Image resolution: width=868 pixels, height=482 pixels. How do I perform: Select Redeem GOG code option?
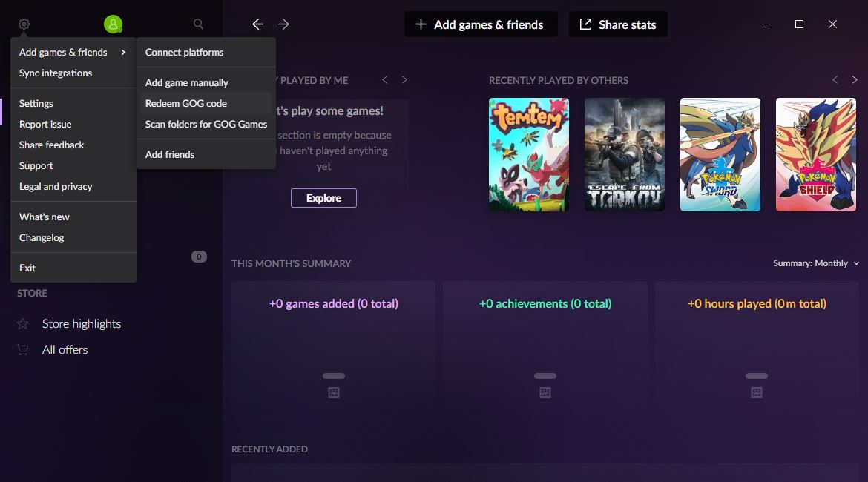click(206, 104)
